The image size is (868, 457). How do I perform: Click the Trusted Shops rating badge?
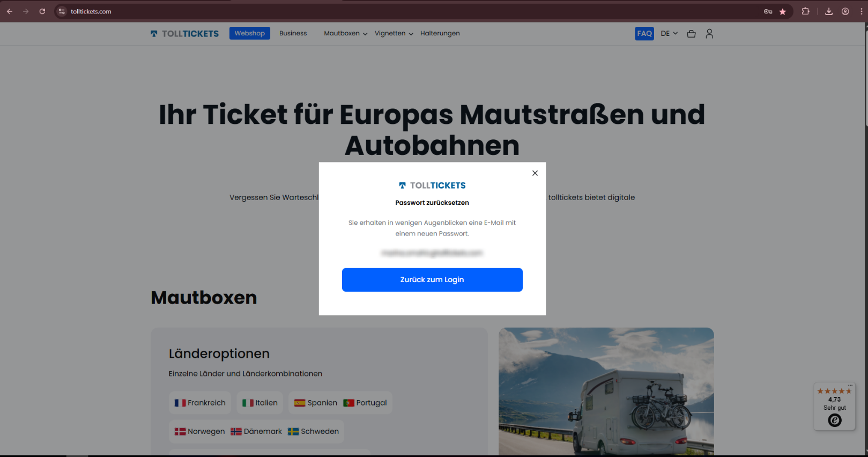point(834,406)
